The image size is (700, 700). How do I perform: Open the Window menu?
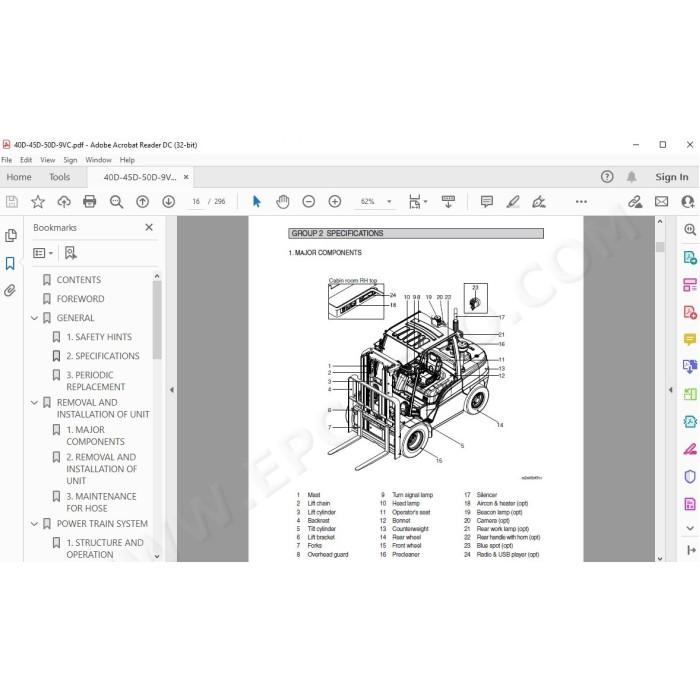[x=98, y=160]
